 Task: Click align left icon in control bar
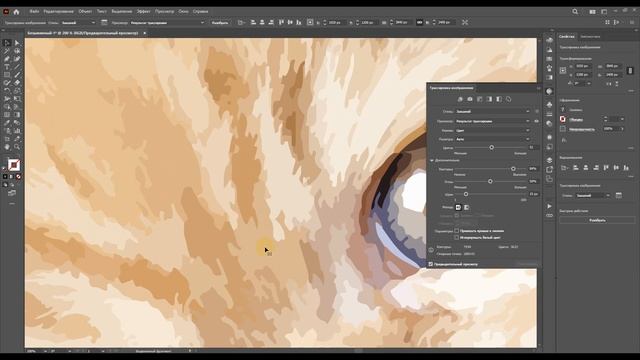pos(253,22)
